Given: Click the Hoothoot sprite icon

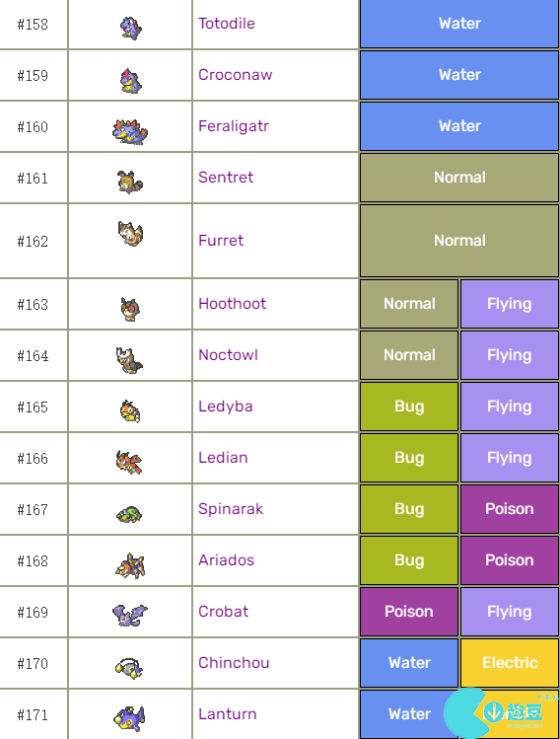Looking at the screenshot, I should pyautogui.click(x=130, y=309).
